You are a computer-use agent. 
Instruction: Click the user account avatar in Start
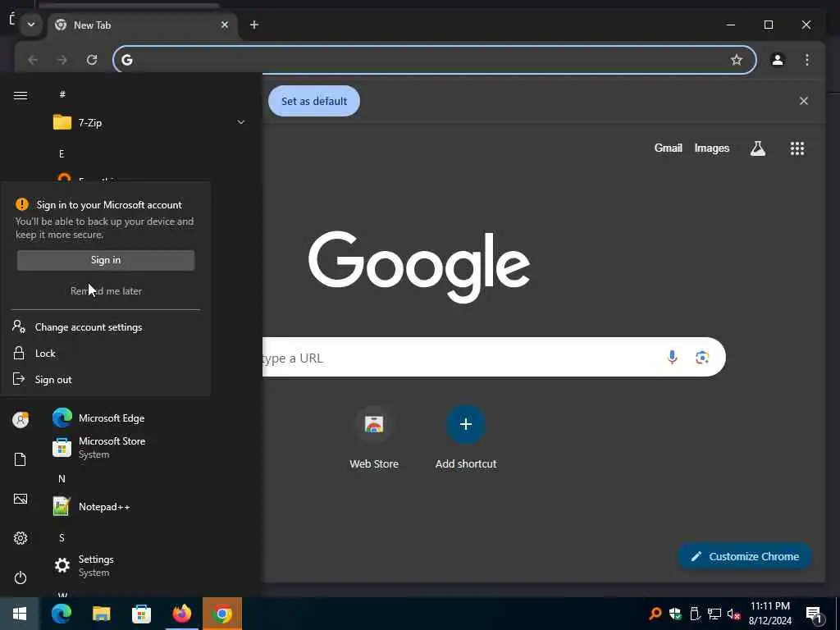[21, 420]
